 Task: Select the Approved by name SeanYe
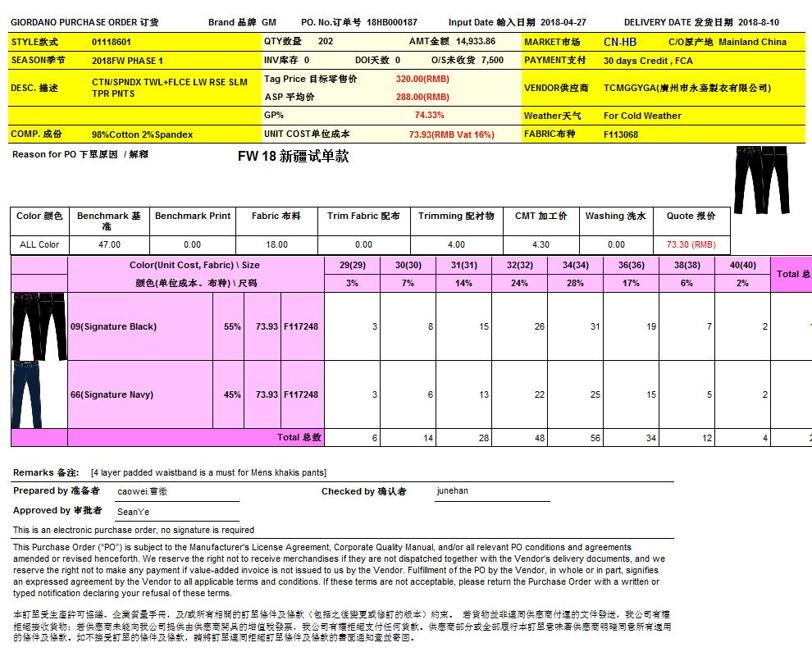pos(134,511)
